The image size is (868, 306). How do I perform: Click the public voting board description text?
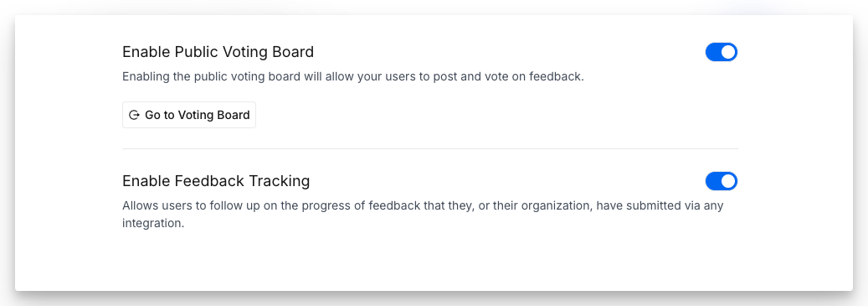pyautogui.click(x=353, y=76)
